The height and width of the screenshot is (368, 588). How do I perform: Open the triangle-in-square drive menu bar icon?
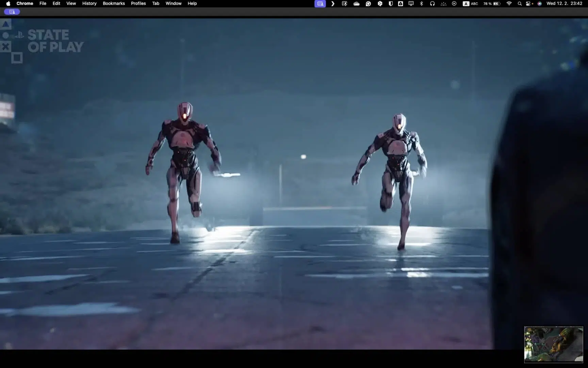tap(401, 3)
